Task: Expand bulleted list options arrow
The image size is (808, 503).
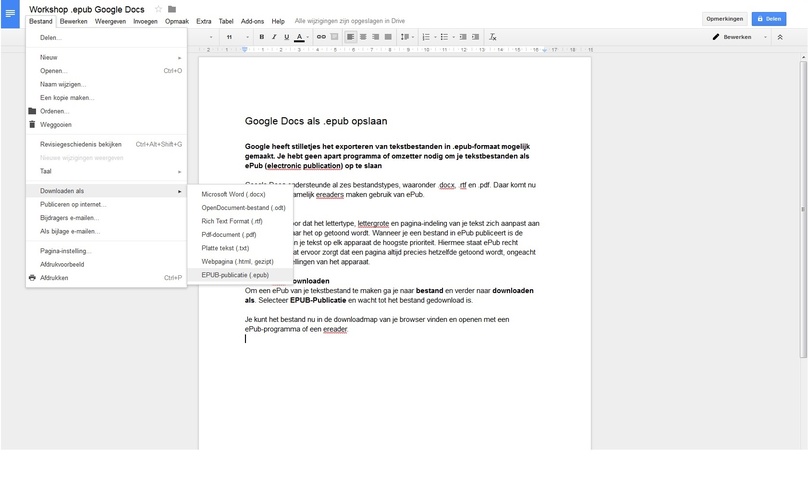Action: 453,37
